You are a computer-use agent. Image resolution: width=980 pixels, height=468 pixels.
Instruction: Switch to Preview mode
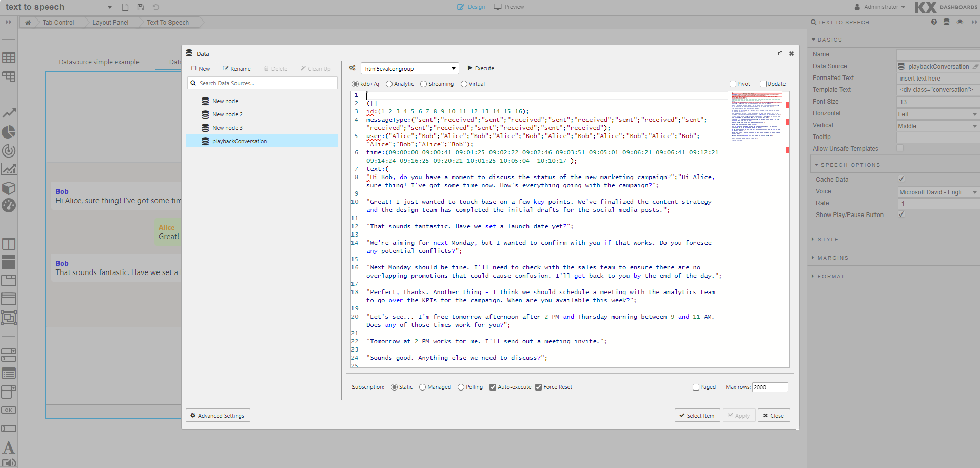[509, 7]
